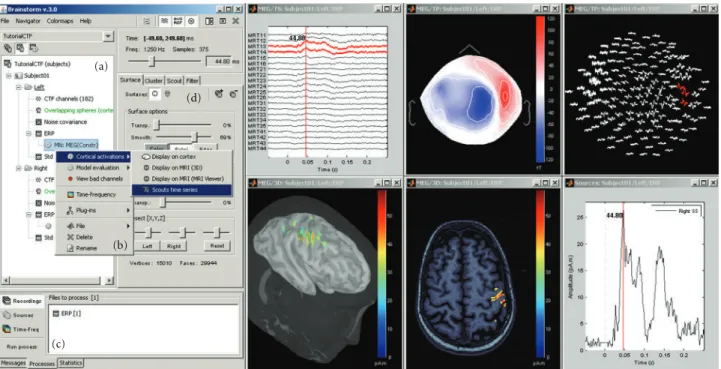Switch to the Scout tab
Screen dimensions: 721x369
coord(174,81)
